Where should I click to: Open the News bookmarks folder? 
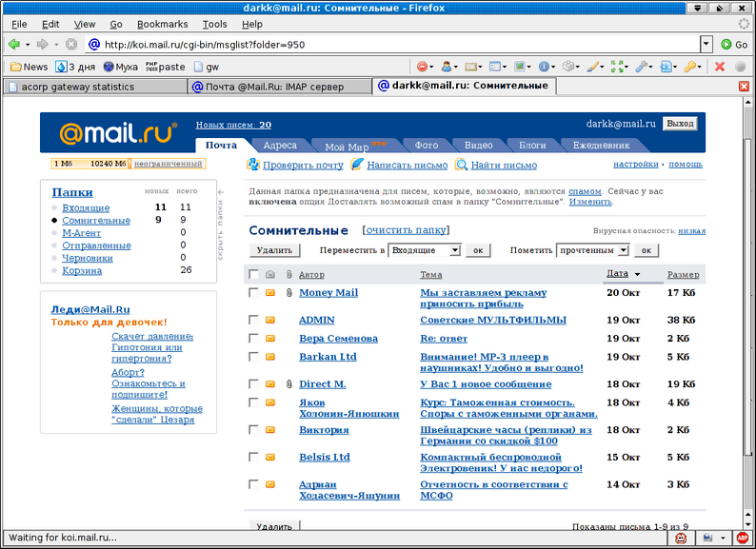tap(29, 67)
